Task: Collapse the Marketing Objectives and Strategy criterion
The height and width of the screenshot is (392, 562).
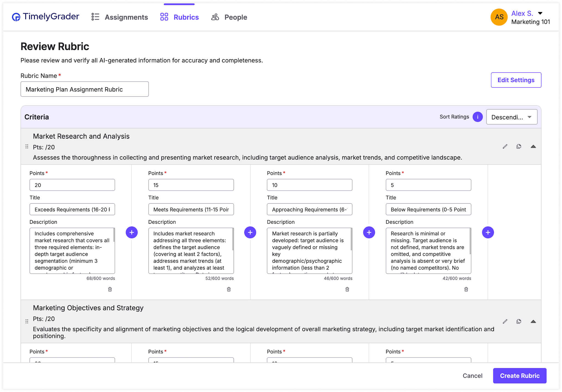Action: (x=533, y=321)
